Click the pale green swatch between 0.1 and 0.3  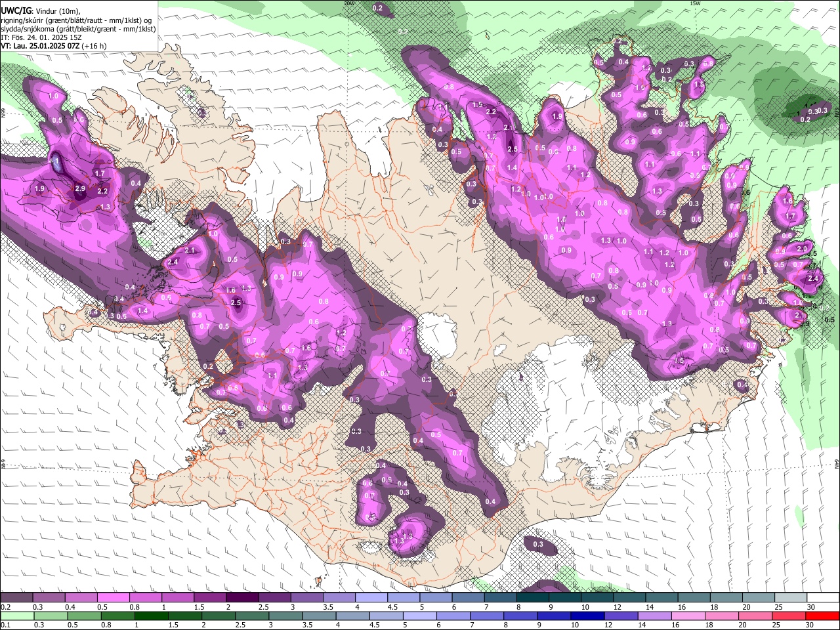tap(18, 616)
